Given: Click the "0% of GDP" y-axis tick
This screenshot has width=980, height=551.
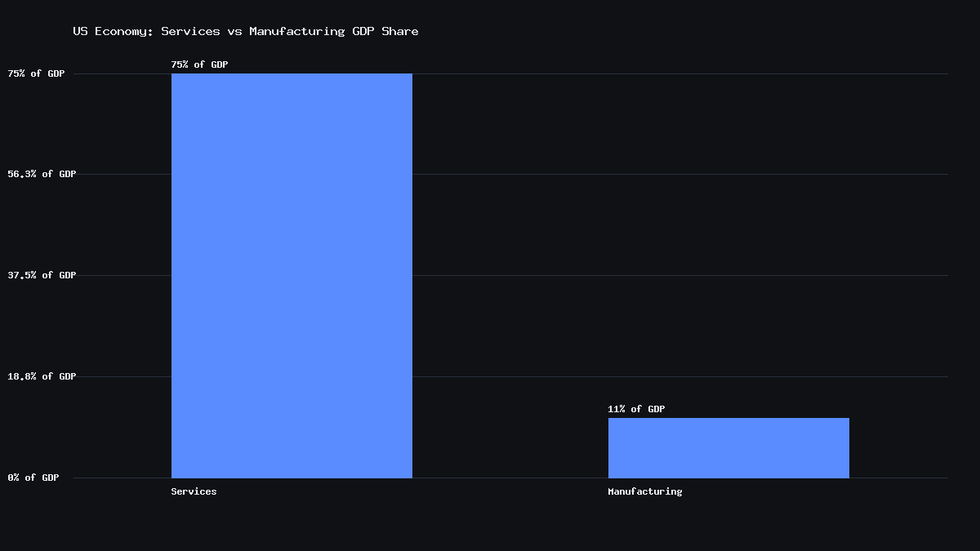Looking at the screenshot, I should (33, 478).
